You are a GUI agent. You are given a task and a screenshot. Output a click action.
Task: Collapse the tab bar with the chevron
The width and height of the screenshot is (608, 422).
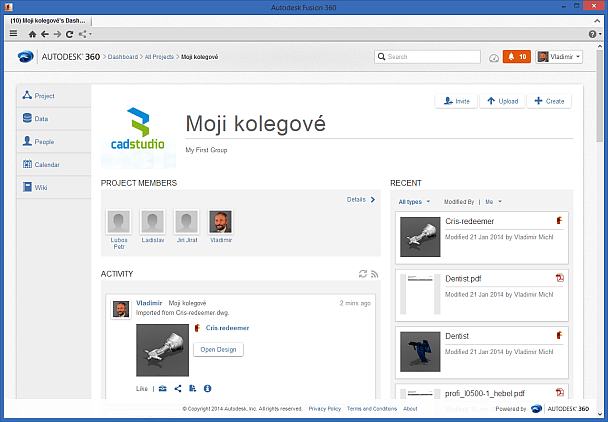point(598,21)
